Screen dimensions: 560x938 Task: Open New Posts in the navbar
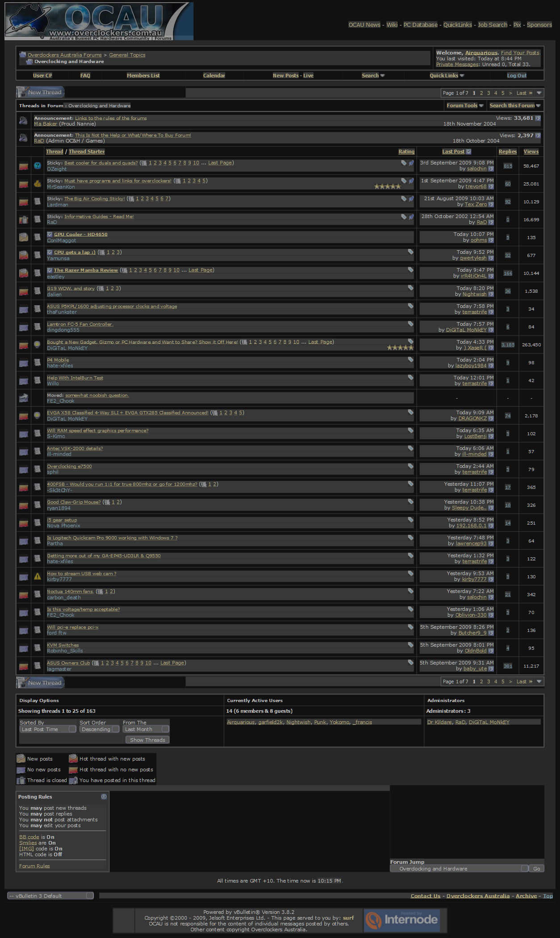[x=286, y=76]
